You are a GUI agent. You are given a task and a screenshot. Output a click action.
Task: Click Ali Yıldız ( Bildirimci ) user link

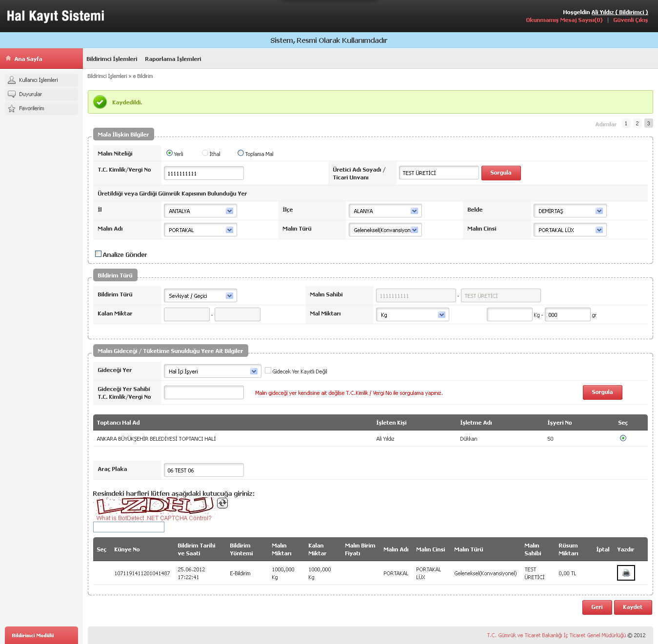pyautogui.click(x=619, y=12)
